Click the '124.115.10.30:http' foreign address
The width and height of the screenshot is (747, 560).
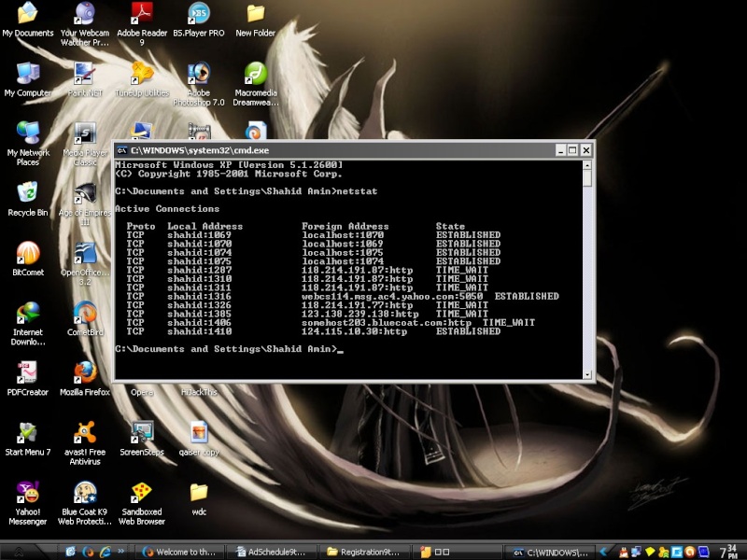[x=355, y=331]
